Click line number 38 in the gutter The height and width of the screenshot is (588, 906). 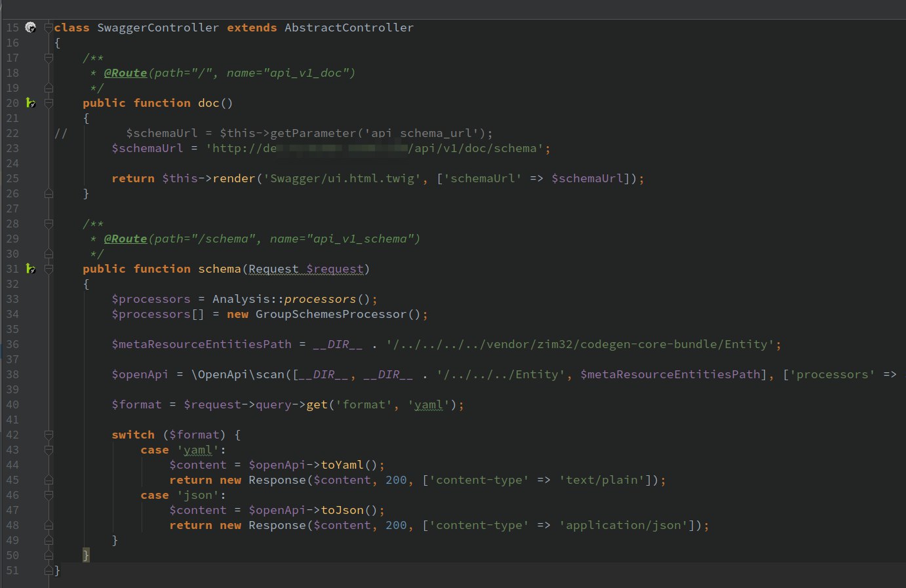click(x=12, y=374)
